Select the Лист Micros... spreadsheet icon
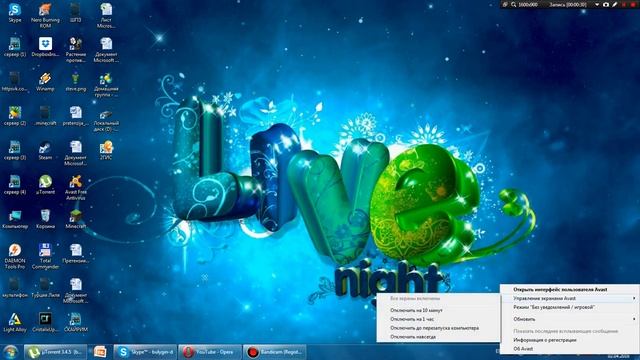 (x=106, y=16)
